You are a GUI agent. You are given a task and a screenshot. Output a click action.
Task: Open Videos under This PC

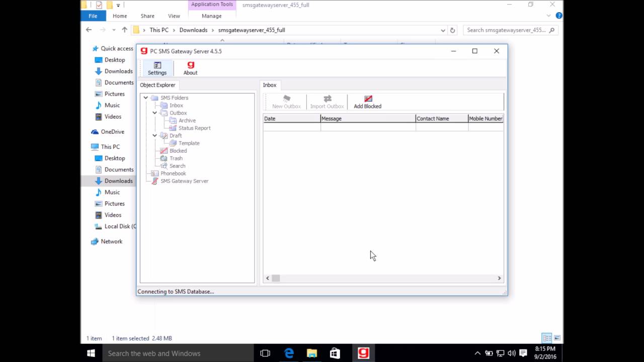[113, 215]
